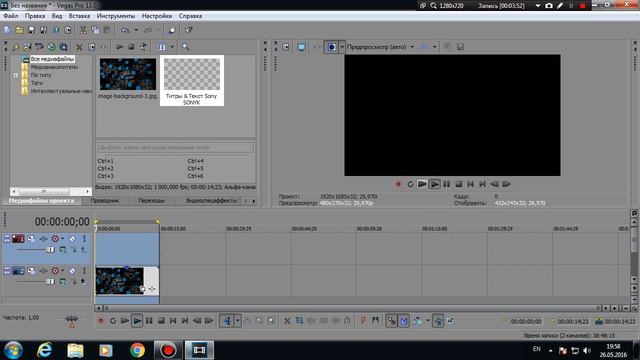Open the Вставка menu
Viewport: 640px width, 360px height.
79,16
